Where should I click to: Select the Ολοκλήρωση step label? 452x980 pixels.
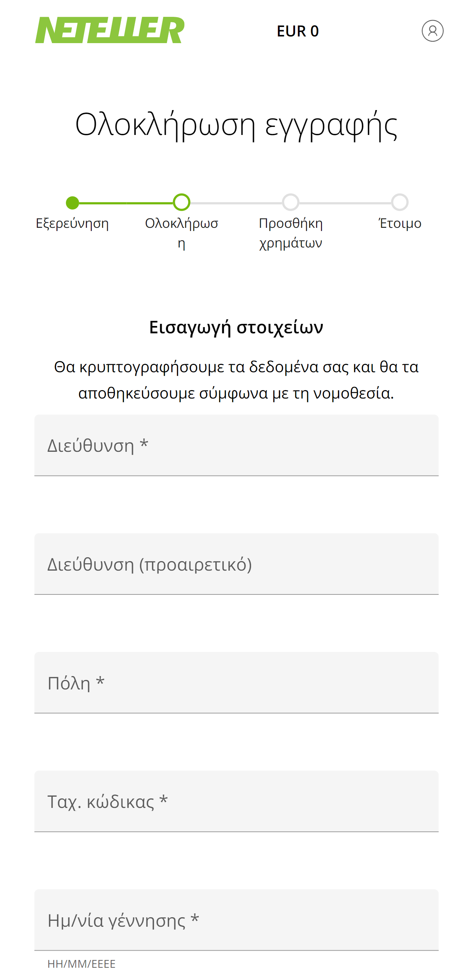[182, 232]
